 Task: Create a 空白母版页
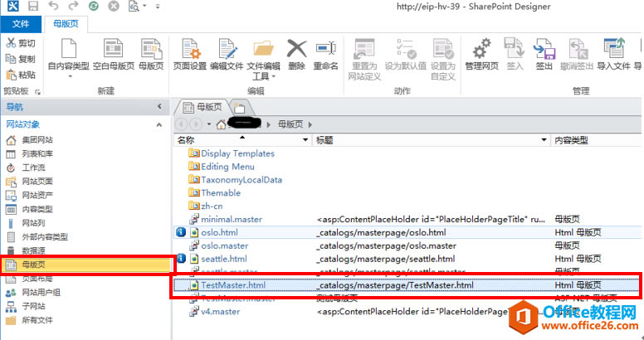(114, 55)
